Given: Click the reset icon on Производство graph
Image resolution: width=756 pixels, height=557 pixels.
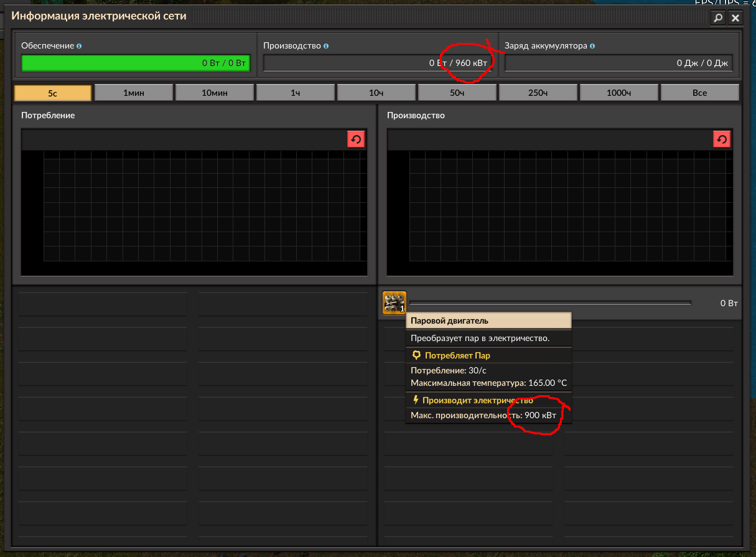Looking at the screenshot, I should click(722, 139).
